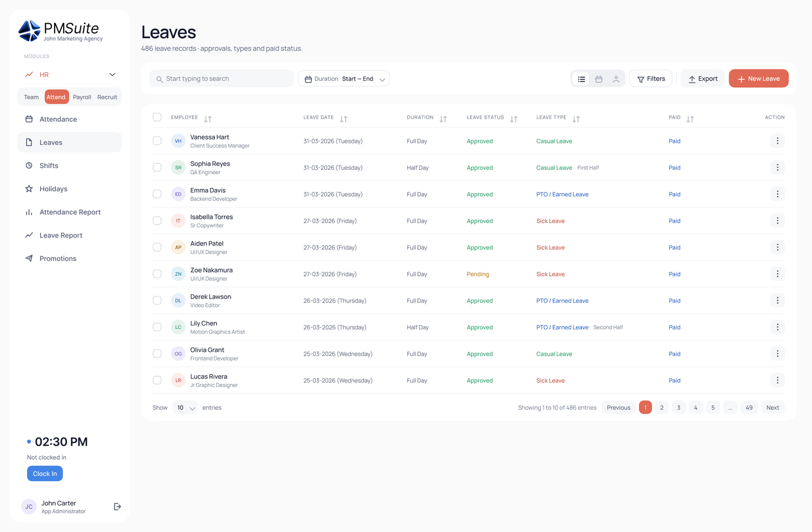Tick the checkbox for Zoe Nakamura
This screenshot has width=812, height=532.
157,274
